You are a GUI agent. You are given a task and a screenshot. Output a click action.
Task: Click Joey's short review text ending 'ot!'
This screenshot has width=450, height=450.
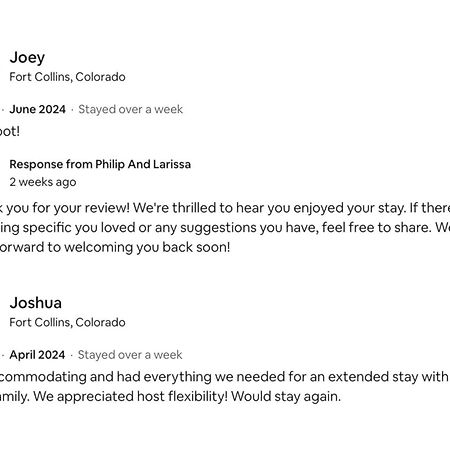coord(10,131)
